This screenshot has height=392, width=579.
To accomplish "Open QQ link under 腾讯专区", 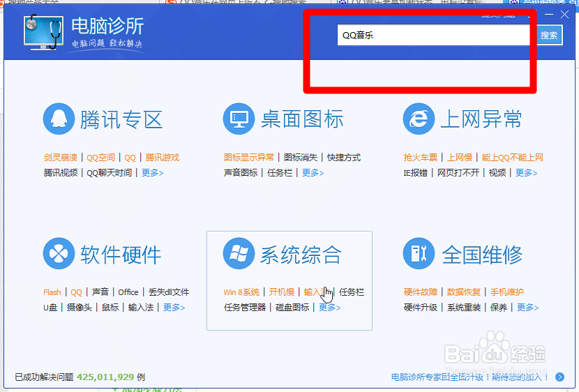I will (x=130, y=158).
